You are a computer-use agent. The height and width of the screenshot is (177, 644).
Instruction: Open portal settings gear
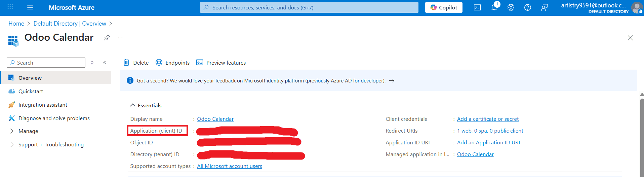511,7
